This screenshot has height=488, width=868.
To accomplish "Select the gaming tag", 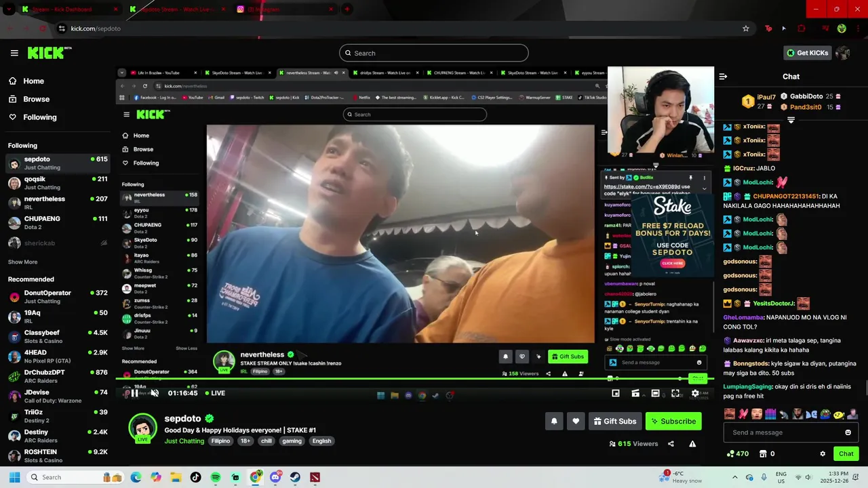I will [x=292, y=441].
